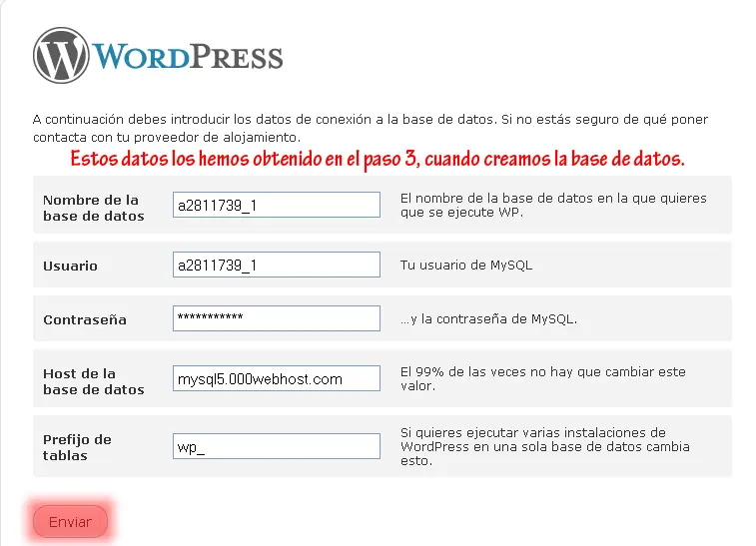Click the 'Tu usuario de MySQL' description
Screen dimensions: 756x546
pyautogui.click(x=466, y=266)
